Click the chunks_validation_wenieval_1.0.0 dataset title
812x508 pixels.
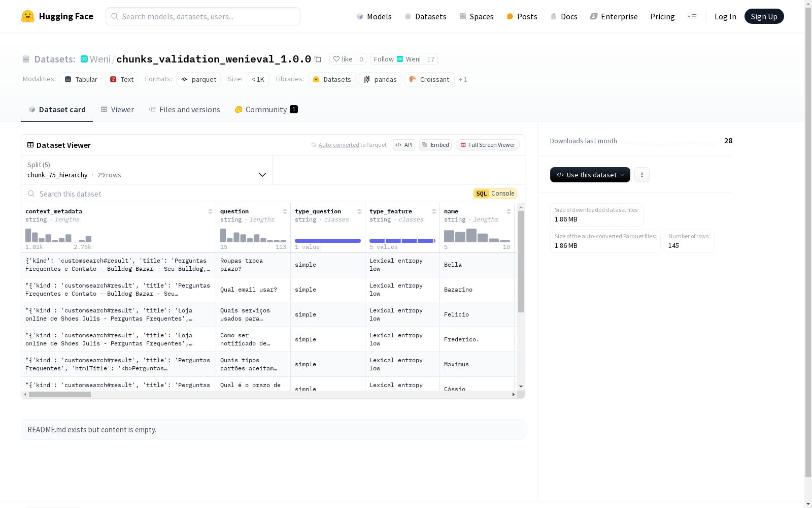[x=214, y=59]
